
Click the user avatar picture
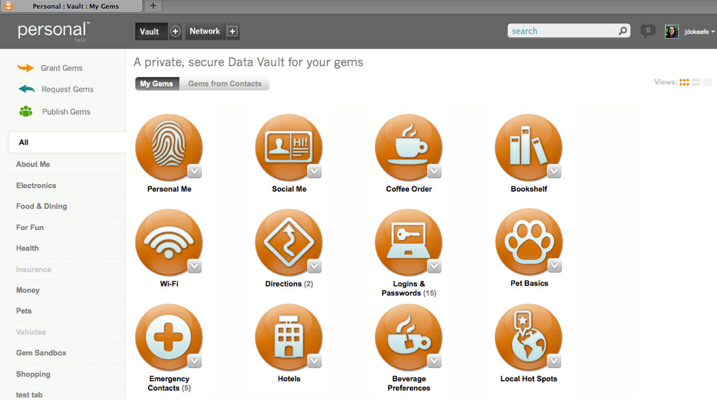(671, 31)
